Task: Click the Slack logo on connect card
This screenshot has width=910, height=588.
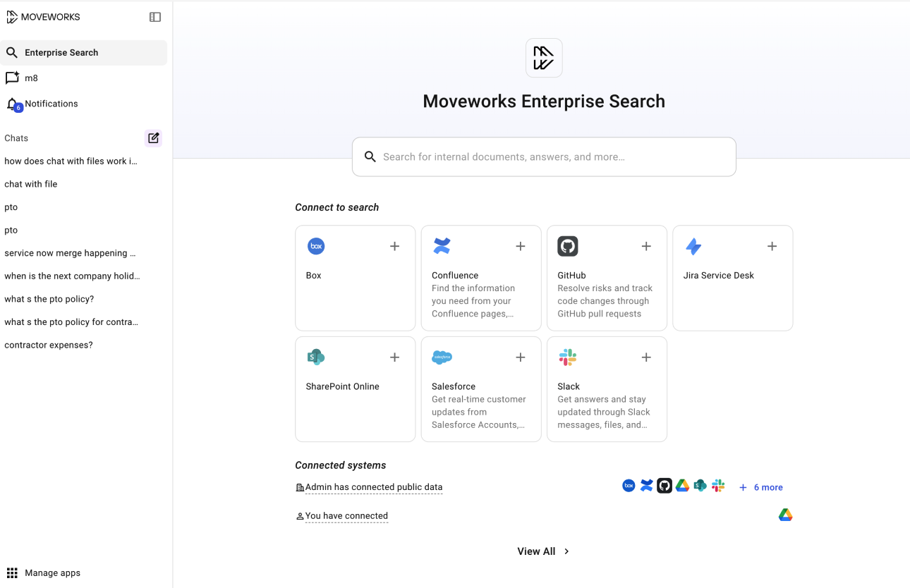Action: (568, 357)
